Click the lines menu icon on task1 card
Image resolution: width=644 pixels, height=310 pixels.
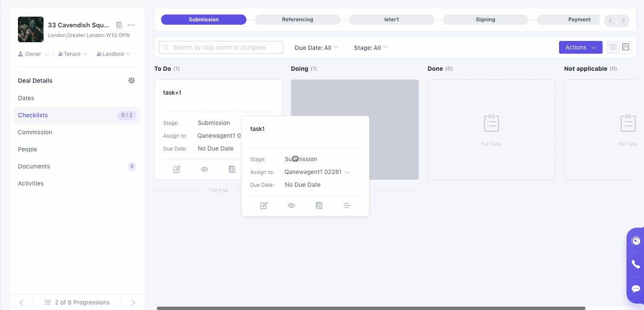(347, 206)
